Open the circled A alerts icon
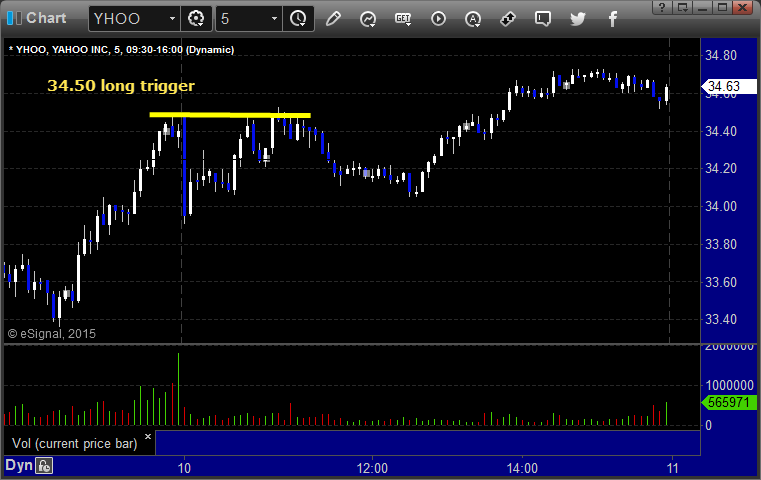 click(473, 19)
